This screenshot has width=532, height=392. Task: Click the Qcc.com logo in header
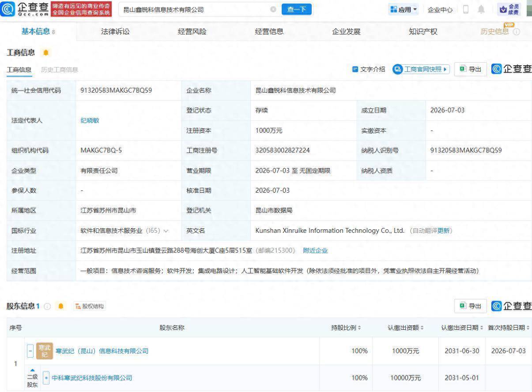[x=25, y=9]
